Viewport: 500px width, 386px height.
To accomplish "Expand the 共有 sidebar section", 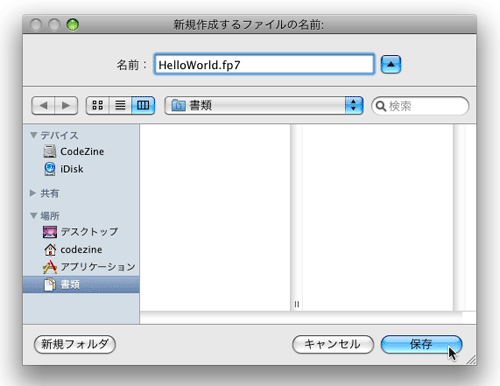I will click(33, 193).
